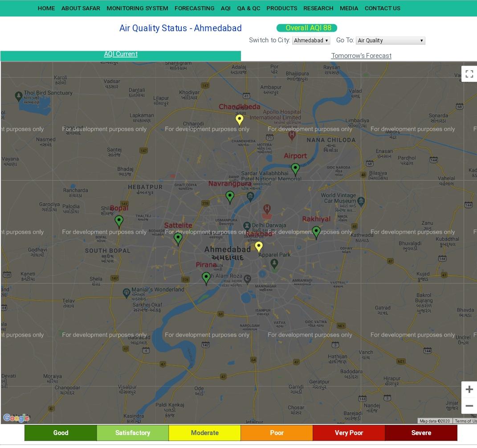
Task: Click the Poor legend swatch
Action: [277, 433]
